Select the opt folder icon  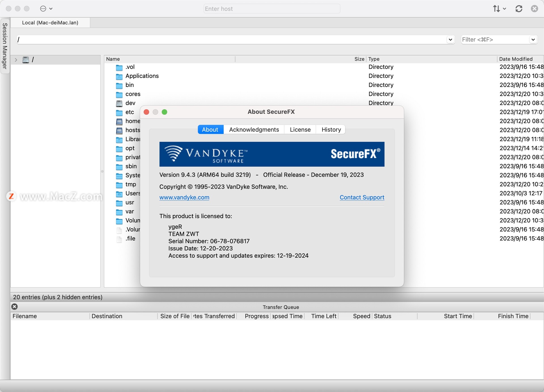(x=119, y=149)
